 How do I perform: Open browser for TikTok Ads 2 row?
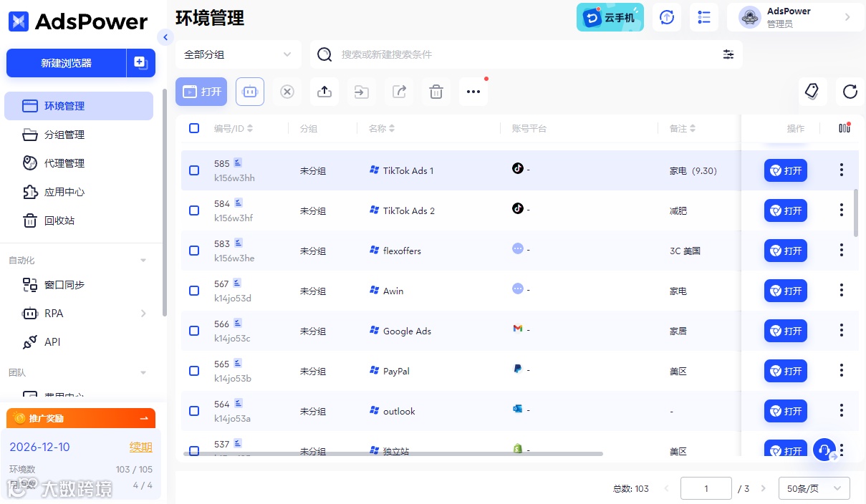(786, 210)
